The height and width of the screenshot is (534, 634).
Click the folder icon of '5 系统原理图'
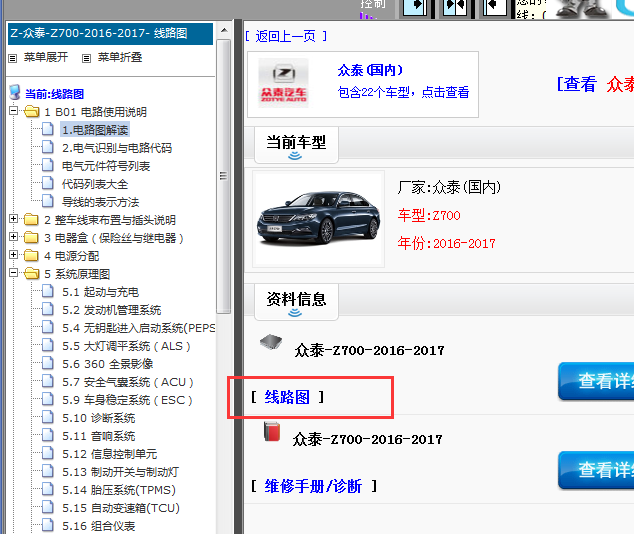[x=32, y=274]
